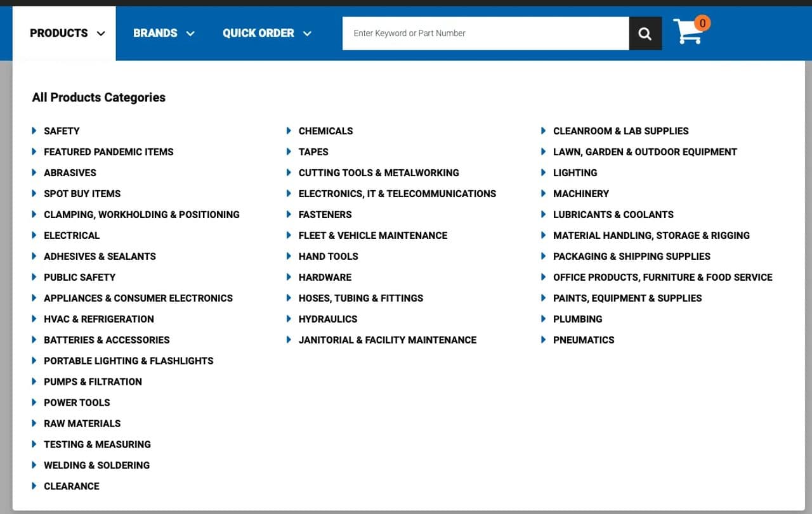This screenshot has height=514, width=812.
Task: Open Fleet & Vehicle Maintenance
Action: [373, 236]
